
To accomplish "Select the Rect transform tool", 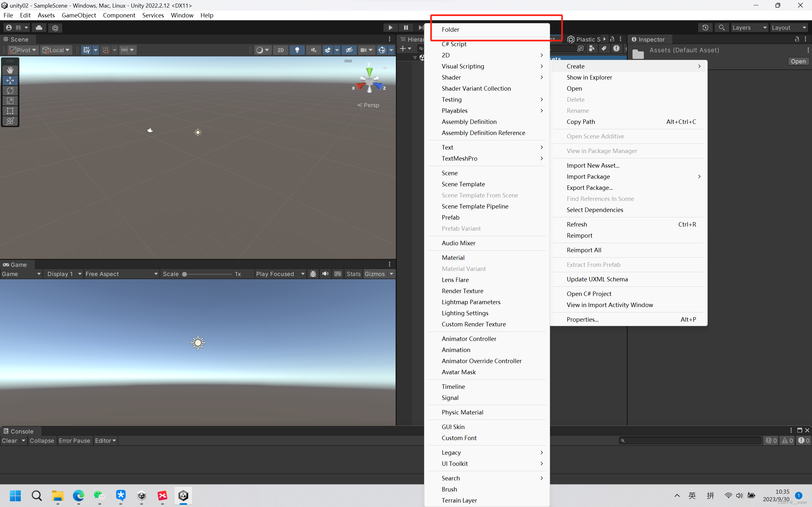I will (x=10, y=111).
